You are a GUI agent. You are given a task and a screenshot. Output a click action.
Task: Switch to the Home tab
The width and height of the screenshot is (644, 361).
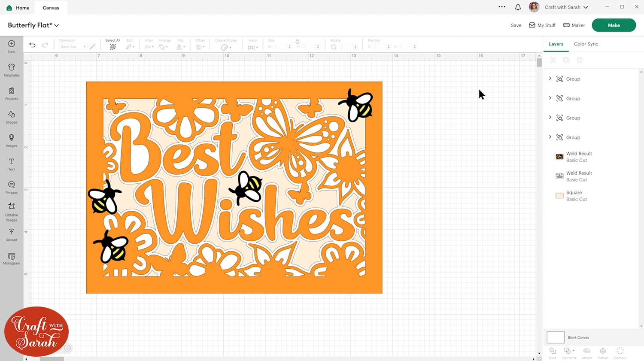pos(18,8)
